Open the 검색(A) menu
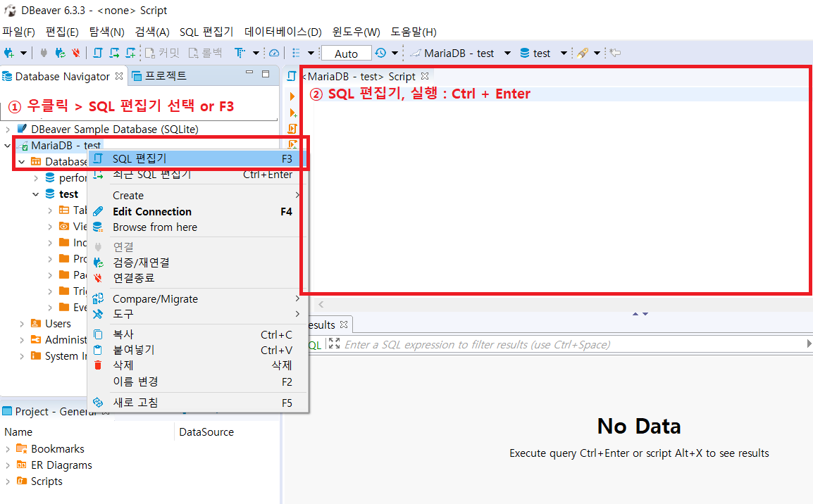 [152, 32]
